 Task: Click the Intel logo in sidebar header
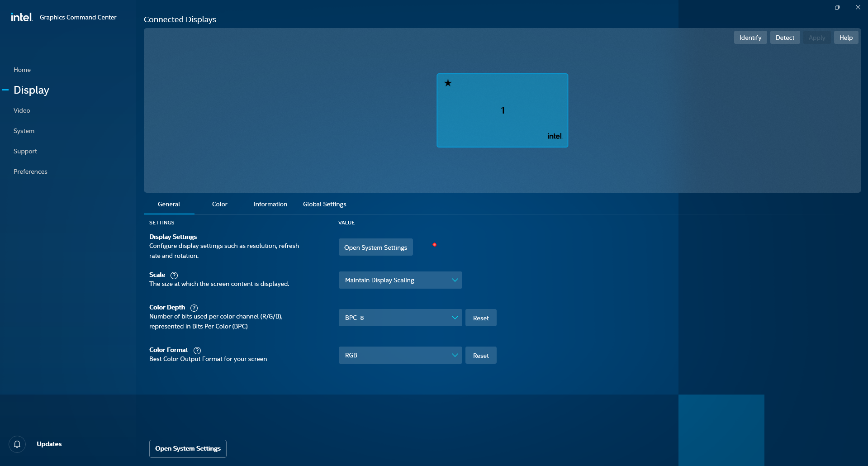point(22,17)
